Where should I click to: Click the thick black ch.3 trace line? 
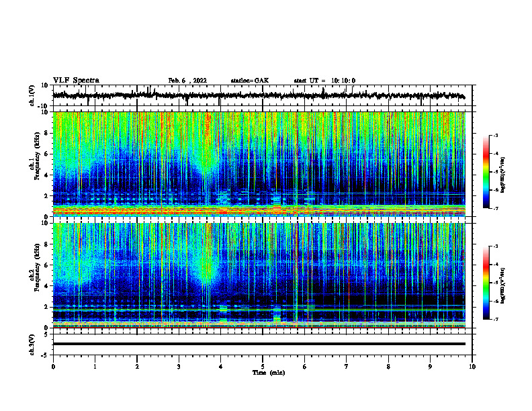(x=259, y=344)
